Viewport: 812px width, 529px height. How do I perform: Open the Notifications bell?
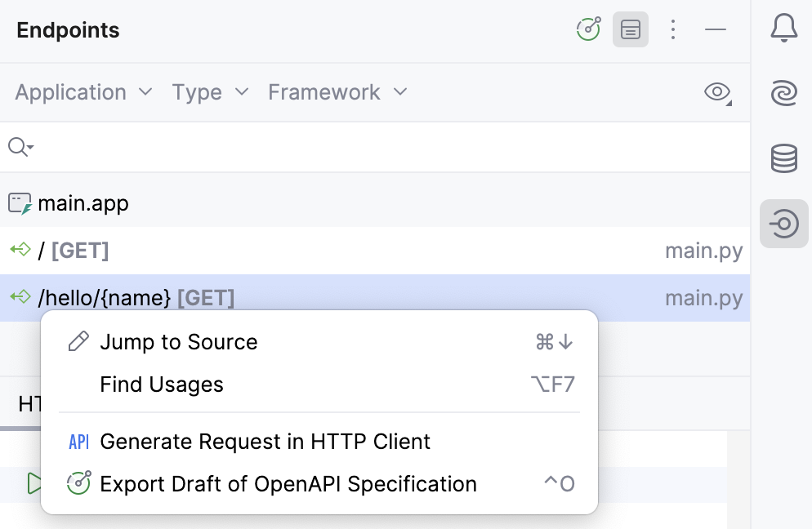(x=783, y=27)
